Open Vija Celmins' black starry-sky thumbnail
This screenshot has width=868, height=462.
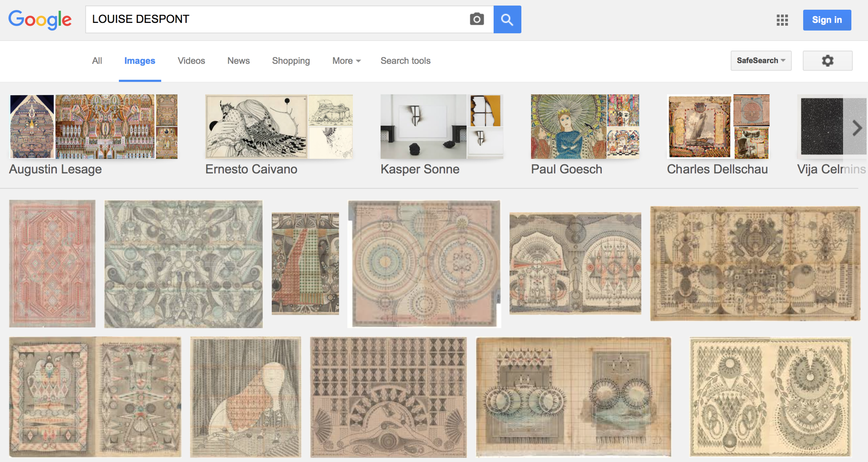point(822,126)
